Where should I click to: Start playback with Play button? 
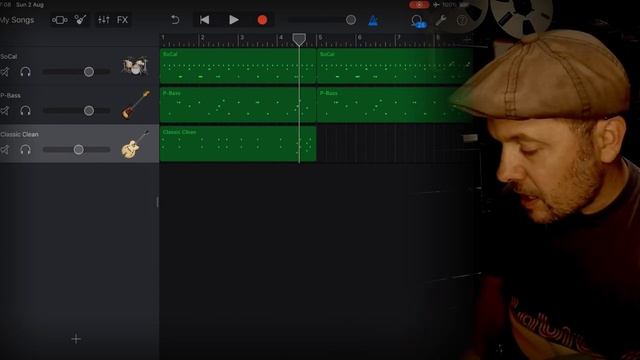point(233,20)
